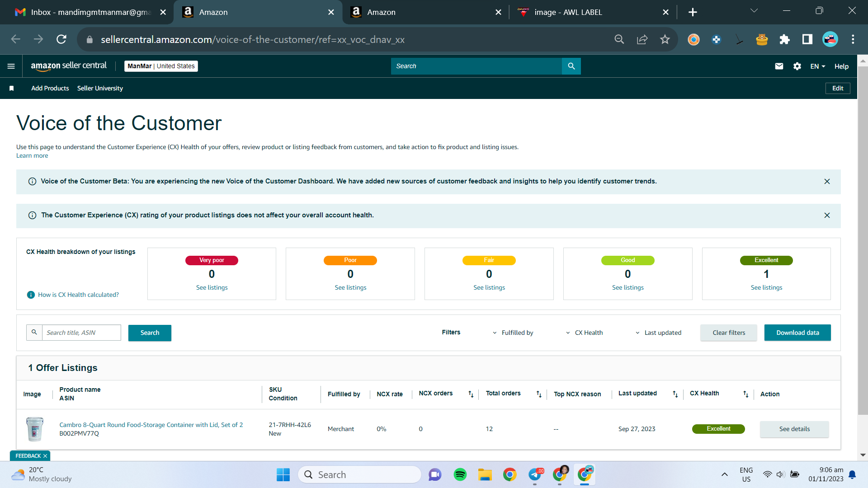Expand the Fulfilled by filter dropdown
This screenshot has width=868, height=488.
(x=513, y=333)
